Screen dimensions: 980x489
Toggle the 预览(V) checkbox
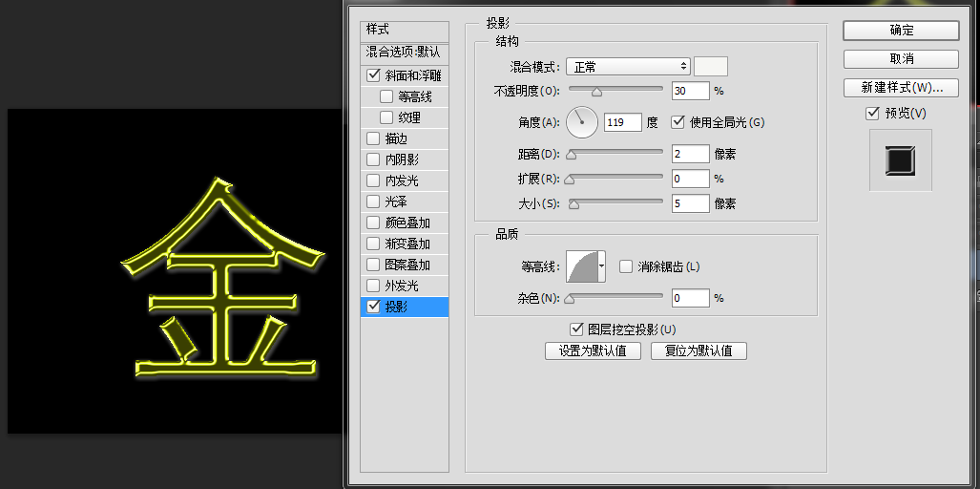click(872, 114)
